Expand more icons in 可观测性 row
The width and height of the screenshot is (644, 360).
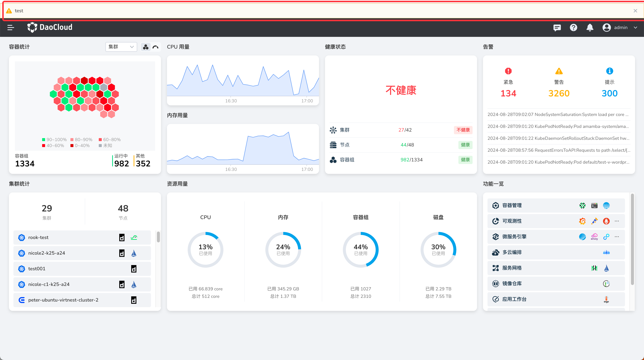pos(617,221)
